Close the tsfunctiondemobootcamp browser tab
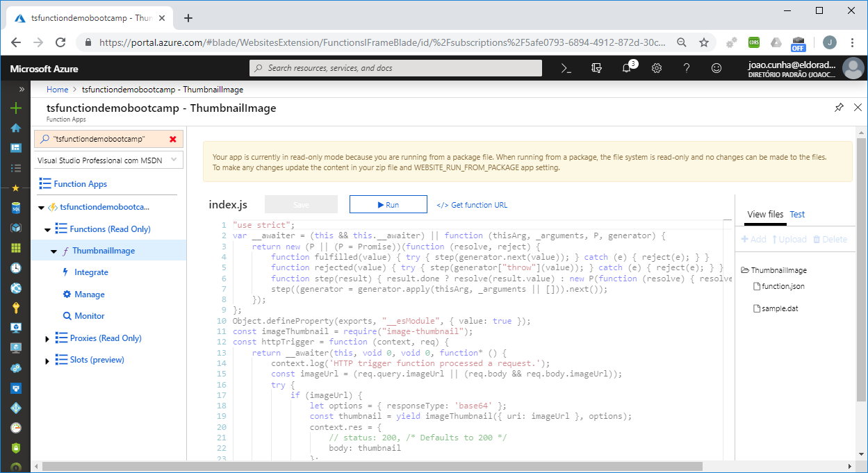 click(161, 18)
